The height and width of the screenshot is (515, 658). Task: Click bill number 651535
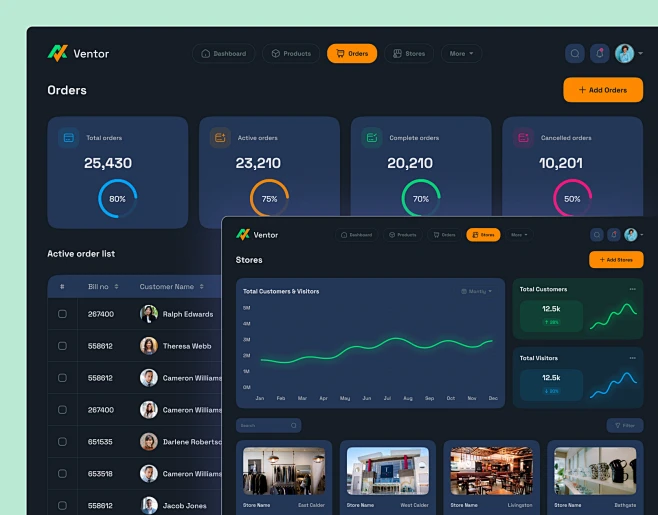click(x=100, y=442)
